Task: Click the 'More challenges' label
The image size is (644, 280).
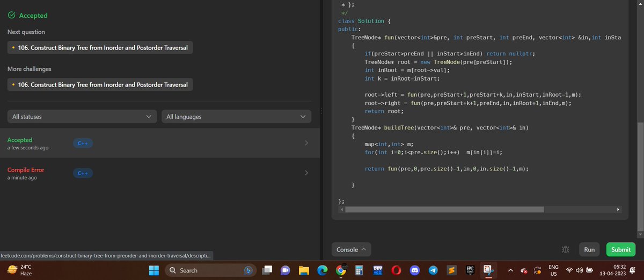Action: pyautogui.click(x=30, y=69)
